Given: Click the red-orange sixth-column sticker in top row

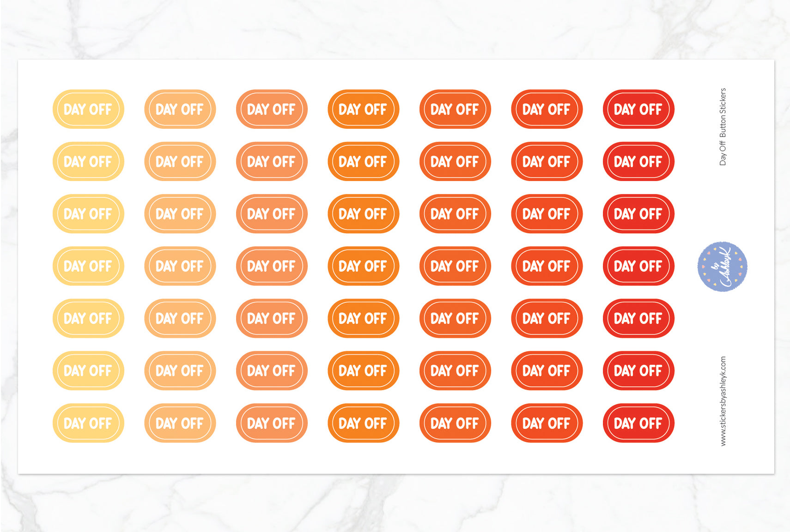Looking at the screenshot, I should tap(547, 109).
